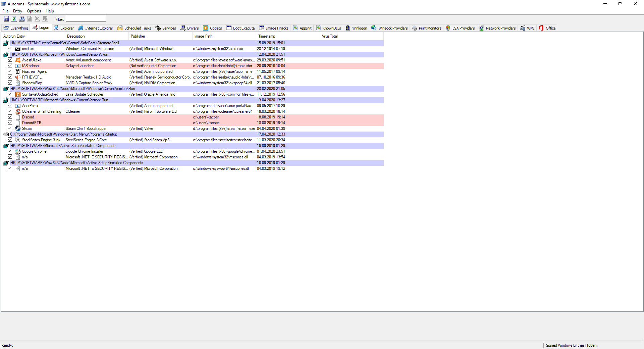This screenshot has height=349, width=644.
Task: Toggle the SteelSeries Engine 3.lnk checkbox
Action: click(10, 140)
